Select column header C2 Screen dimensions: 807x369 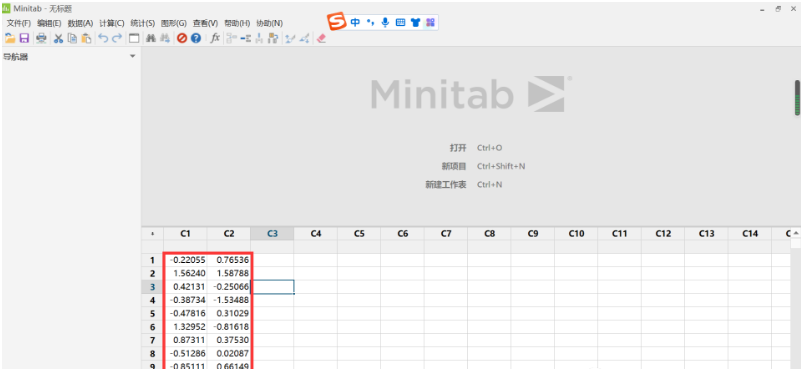(x=229, y=234)
